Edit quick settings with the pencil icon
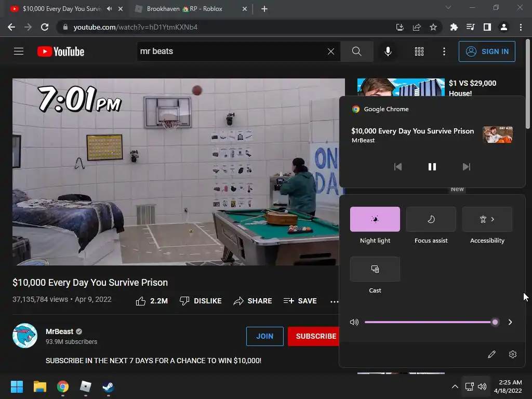 pos(491,354)
